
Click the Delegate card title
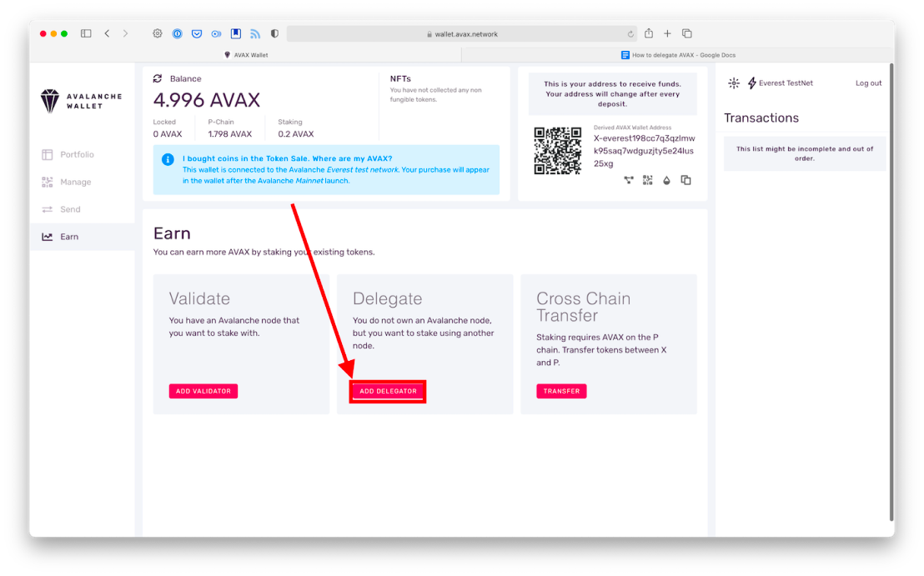point(387,298)
